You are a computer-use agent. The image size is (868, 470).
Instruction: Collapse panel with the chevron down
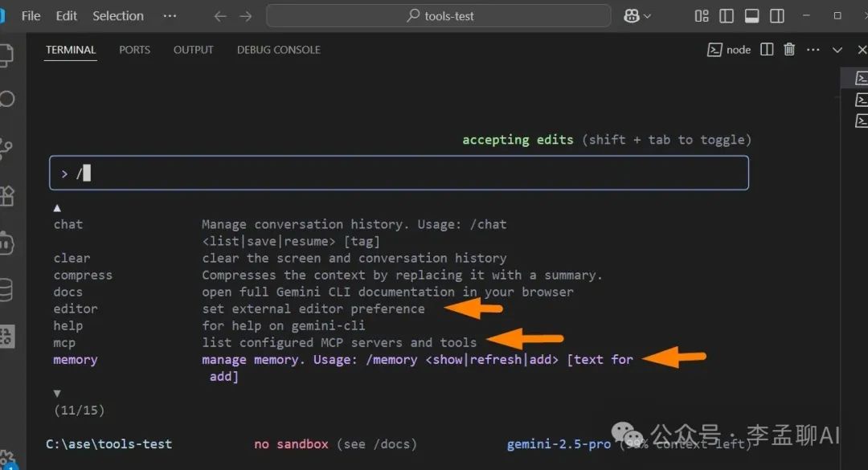click(837, 50)
